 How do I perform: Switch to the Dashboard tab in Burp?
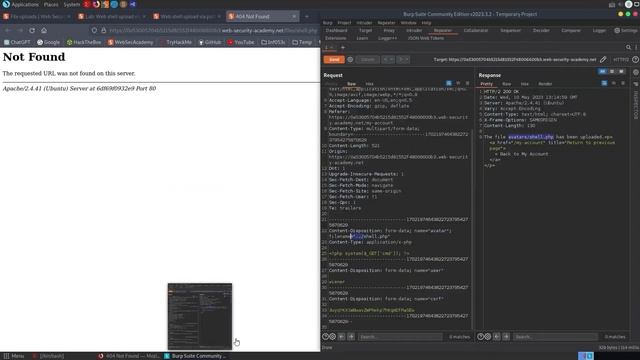(337, 31)
